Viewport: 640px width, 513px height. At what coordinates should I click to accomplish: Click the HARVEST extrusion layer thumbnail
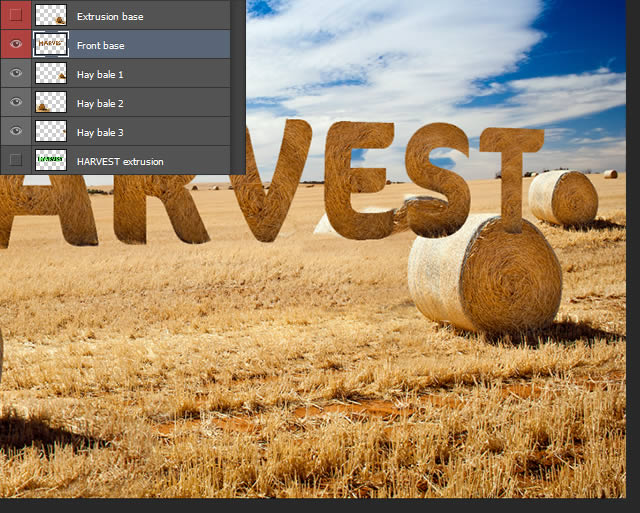click(x=51, y=160)
